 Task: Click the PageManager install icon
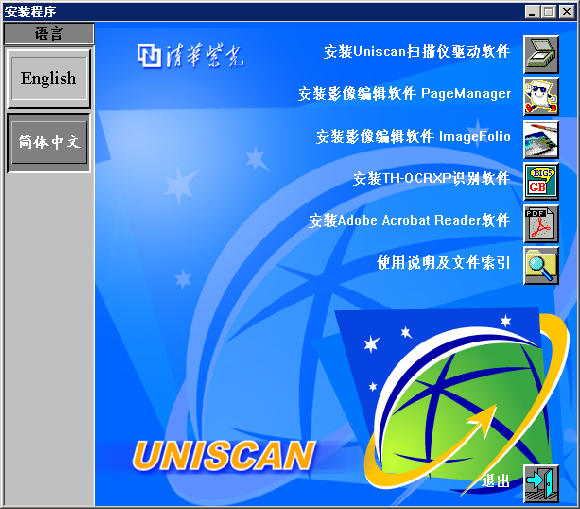[x=541, y=97]
